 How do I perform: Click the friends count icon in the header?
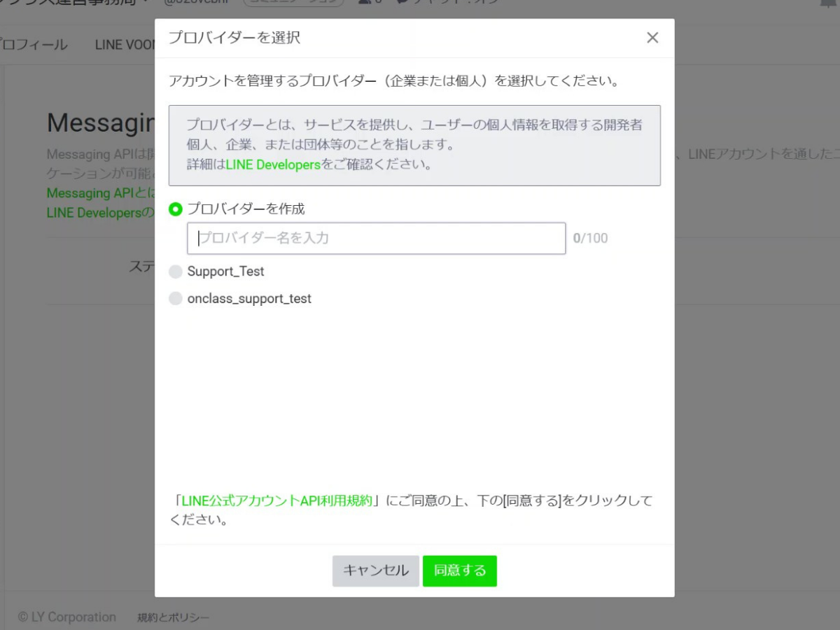coord(364,2)
